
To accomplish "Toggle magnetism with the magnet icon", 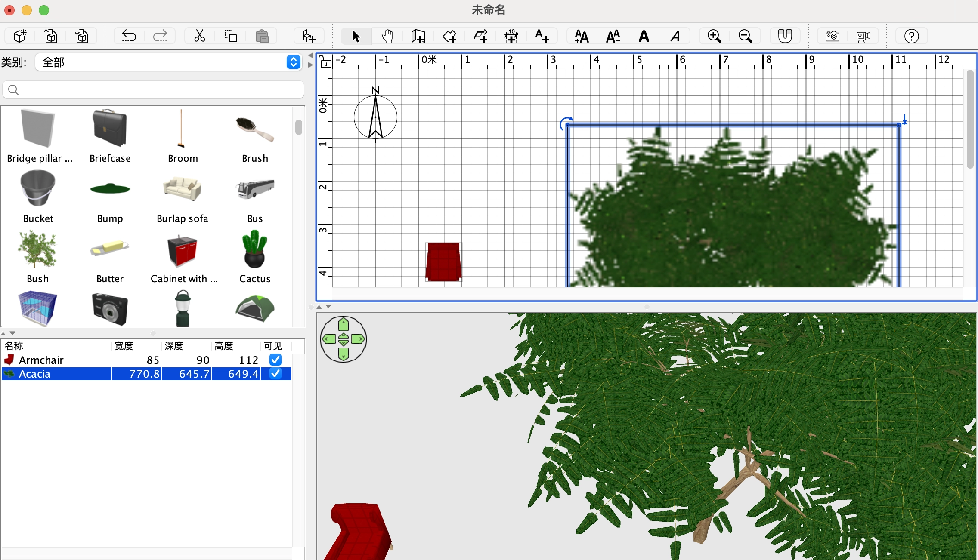I will click(785, 36).
